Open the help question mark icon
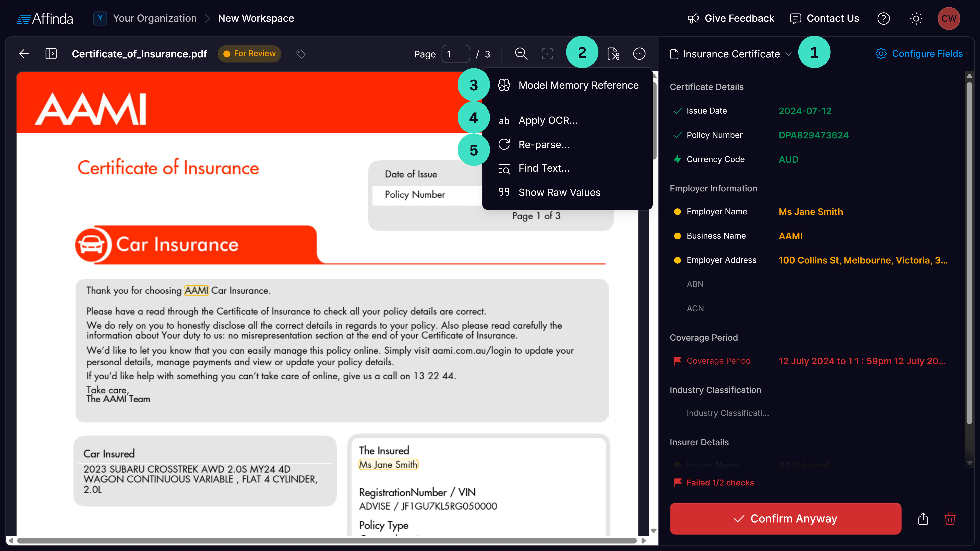The height and width of the screenshot is (551, 980). tap(884, 18)
